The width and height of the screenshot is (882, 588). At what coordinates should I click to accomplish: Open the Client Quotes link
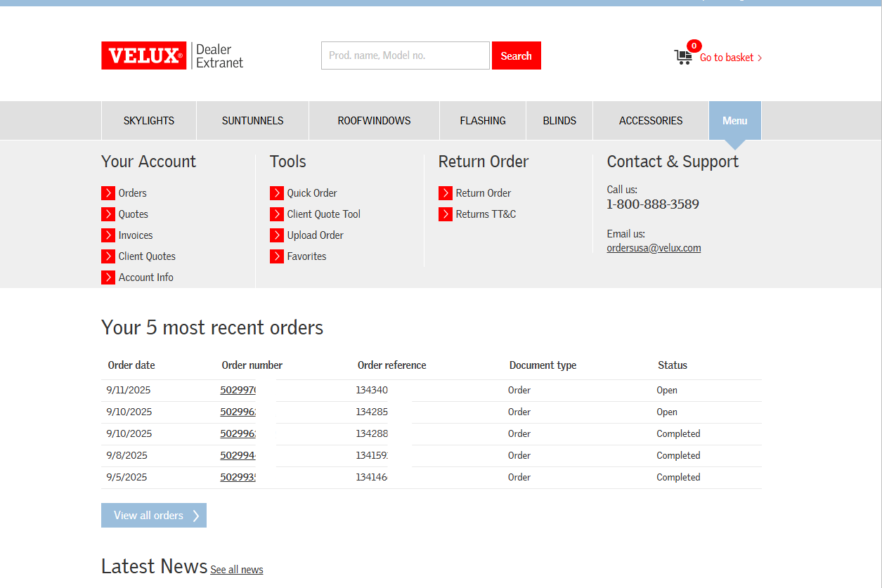[147, 256]
